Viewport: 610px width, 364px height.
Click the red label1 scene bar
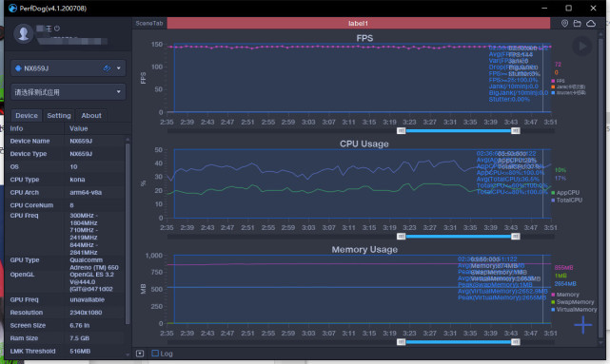click(x=359, y=24)
